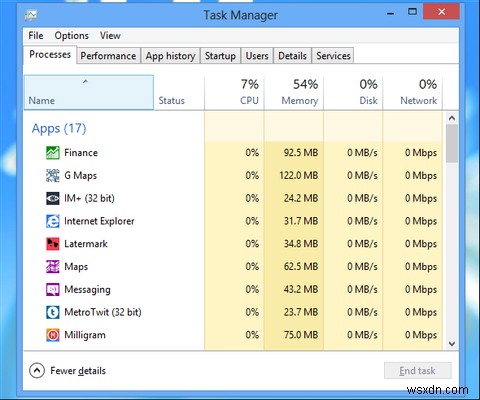This screenshot has width=480, height=400.
Task: Sort by the Network column header
Action: 413,93
